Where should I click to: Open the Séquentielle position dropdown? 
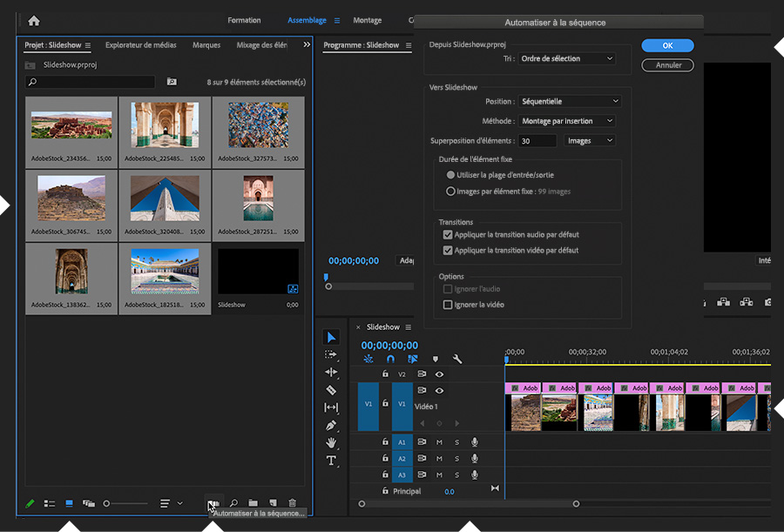click(x=570, y=101)
